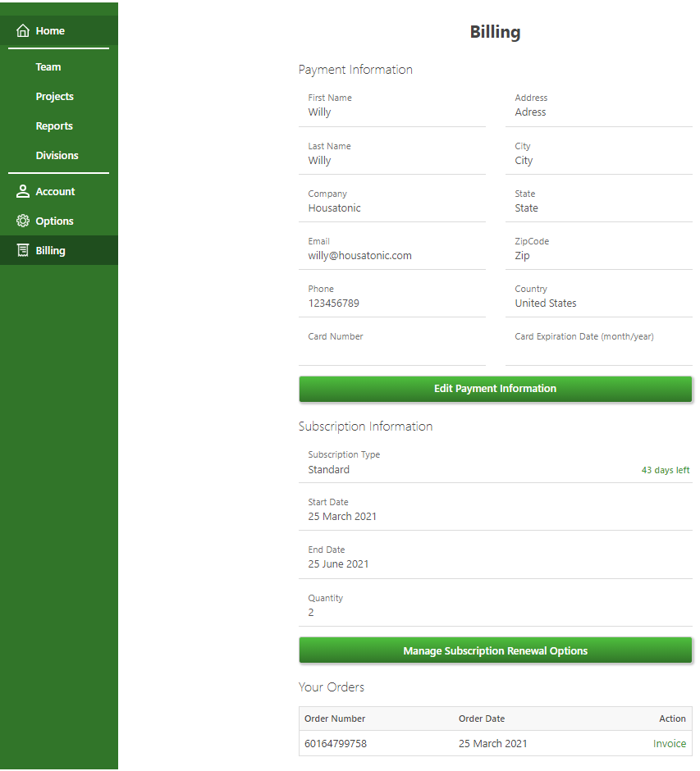The image size is (700, 771).
Task: Click the Edit Payment Information button
Action: coord(495,388)
